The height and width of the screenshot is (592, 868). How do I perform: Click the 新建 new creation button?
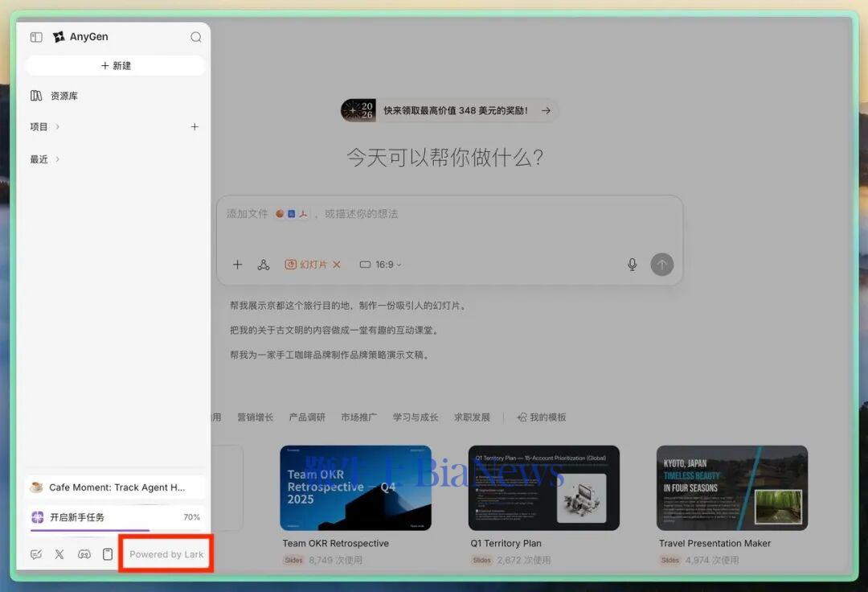pos(116,65)
